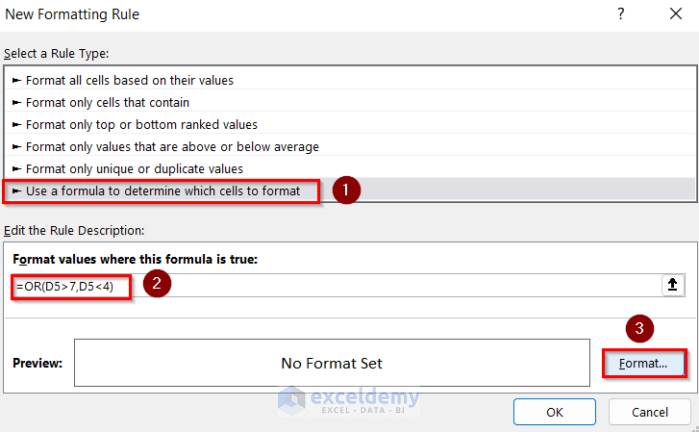The width and height of the screenshot is (699, 432).
Task: Choose 'Format only top or bottom ranked values'
Action: [141, 124]
